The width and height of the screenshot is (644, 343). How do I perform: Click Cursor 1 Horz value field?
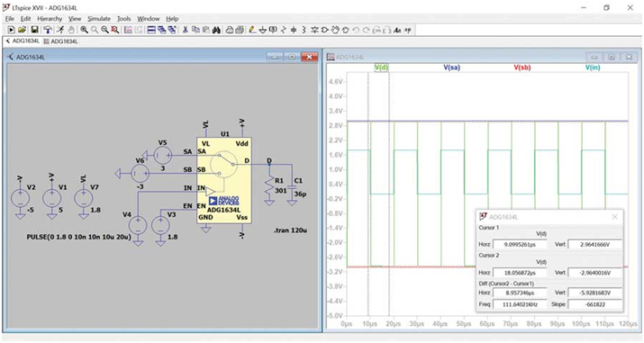tap(520, 245)
